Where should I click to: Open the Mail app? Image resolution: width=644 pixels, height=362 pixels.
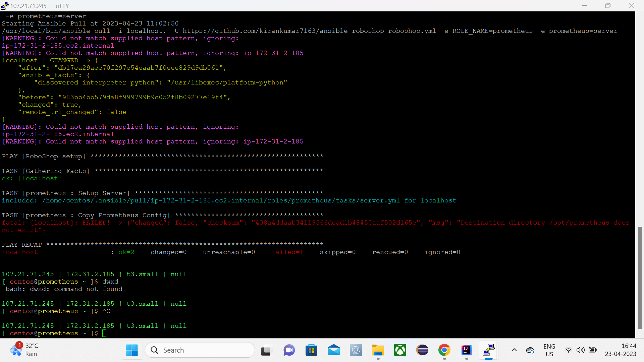pyautogui.click(x=334, y=350)
